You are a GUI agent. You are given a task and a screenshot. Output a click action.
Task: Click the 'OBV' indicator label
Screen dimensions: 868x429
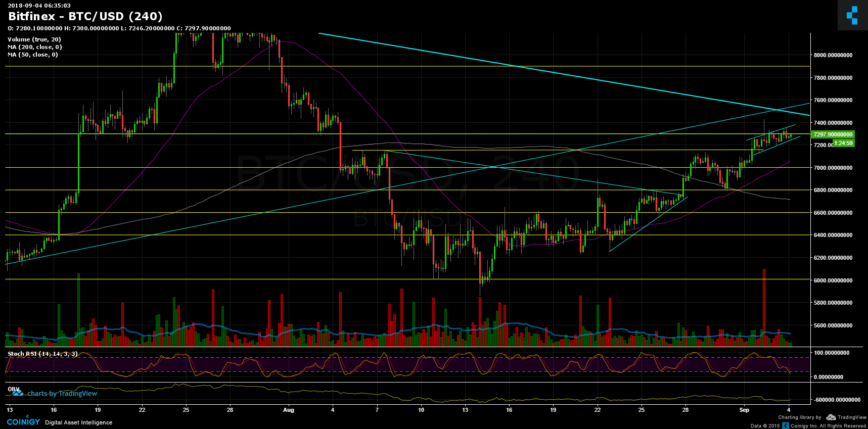pos(14,389)
